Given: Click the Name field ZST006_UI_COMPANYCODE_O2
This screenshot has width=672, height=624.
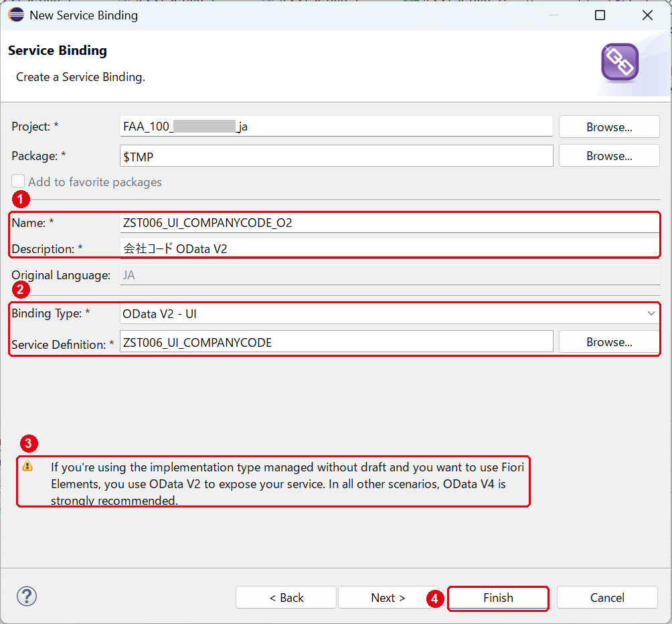Looking at the screenshot, I should tap(390, 223).
